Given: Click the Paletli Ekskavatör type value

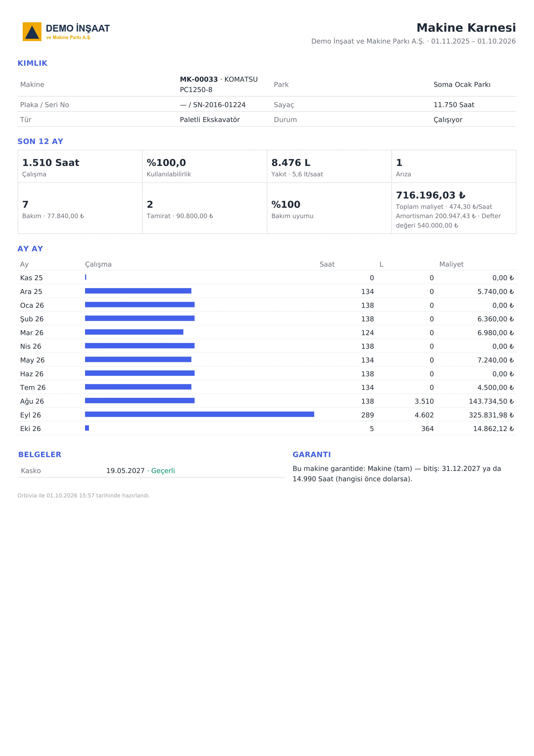Looking at the screenshot, I should [210, 120].
